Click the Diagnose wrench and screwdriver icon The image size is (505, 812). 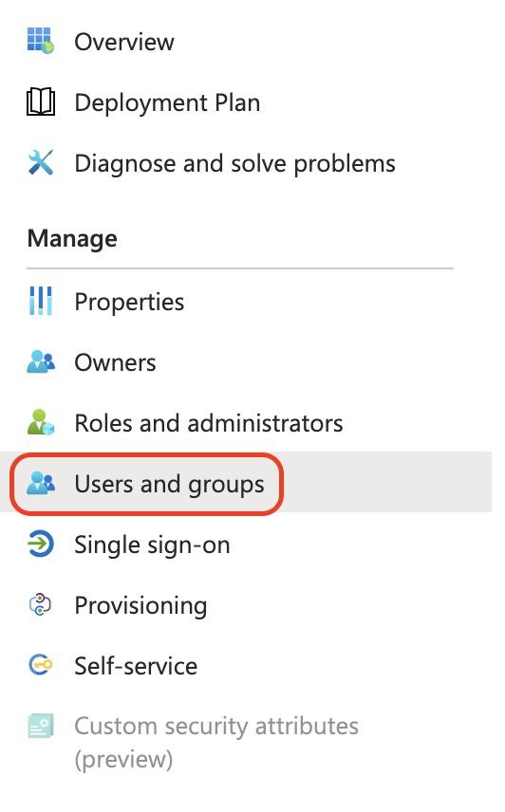(41, 162)
